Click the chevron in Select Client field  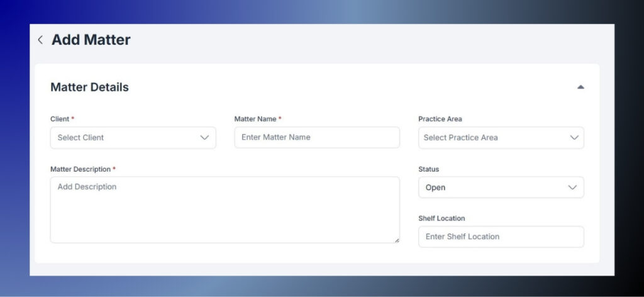204,137
